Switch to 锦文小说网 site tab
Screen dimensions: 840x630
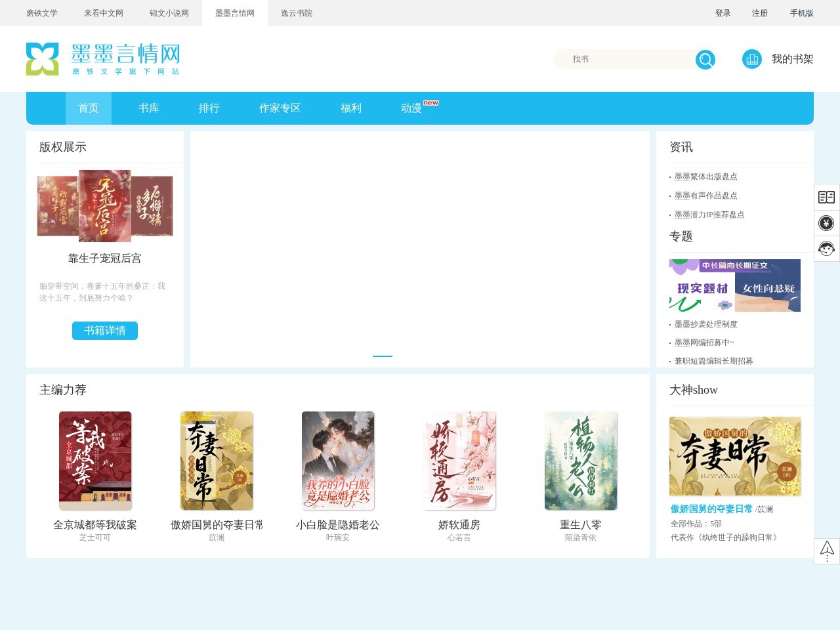coord(169,13)
